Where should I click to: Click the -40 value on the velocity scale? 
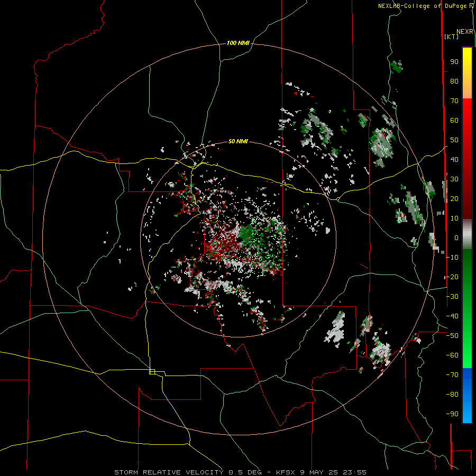[452, 316]
